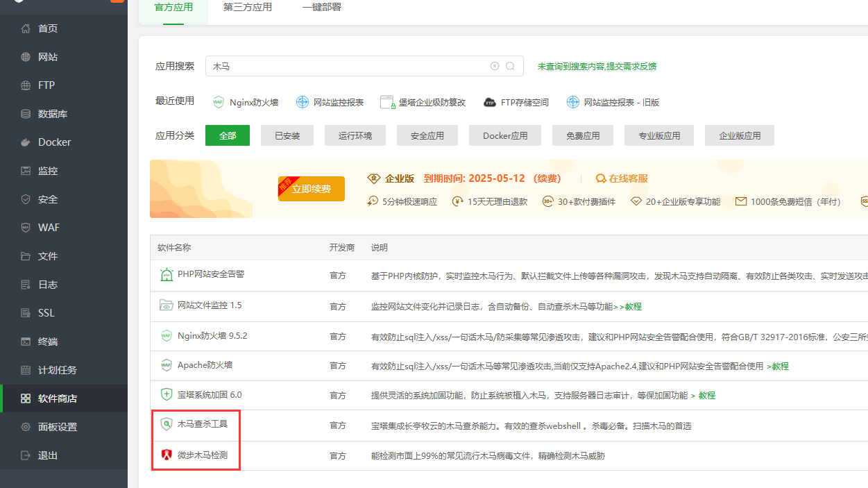Image resolution: width=868 pixels, height=488 pixels.
Task: Click the 微步木马检测 red row icon
Action: 167,455
